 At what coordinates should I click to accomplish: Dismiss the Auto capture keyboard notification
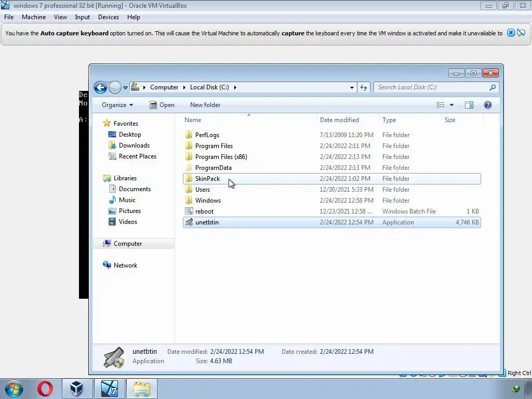(x=511, y=33)
